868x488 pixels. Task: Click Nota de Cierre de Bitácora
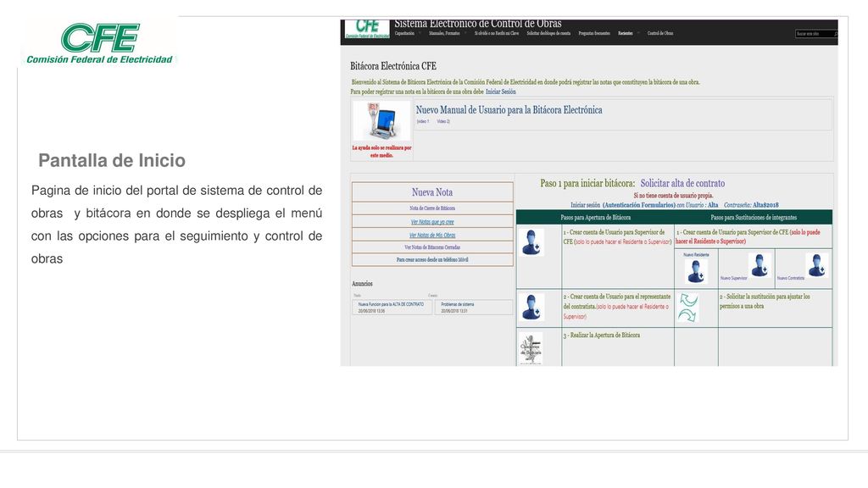pyautogui.click(x=432, y=208)
